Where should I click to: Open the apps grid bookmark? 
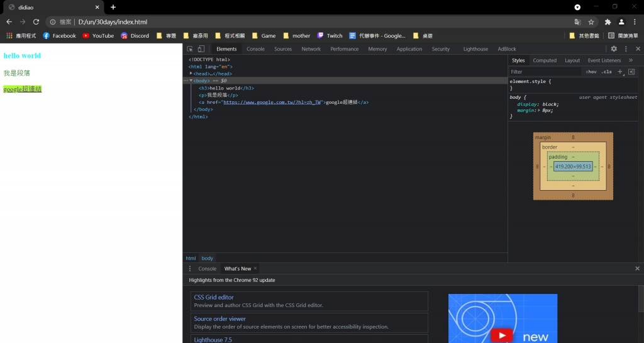point(21,36)
